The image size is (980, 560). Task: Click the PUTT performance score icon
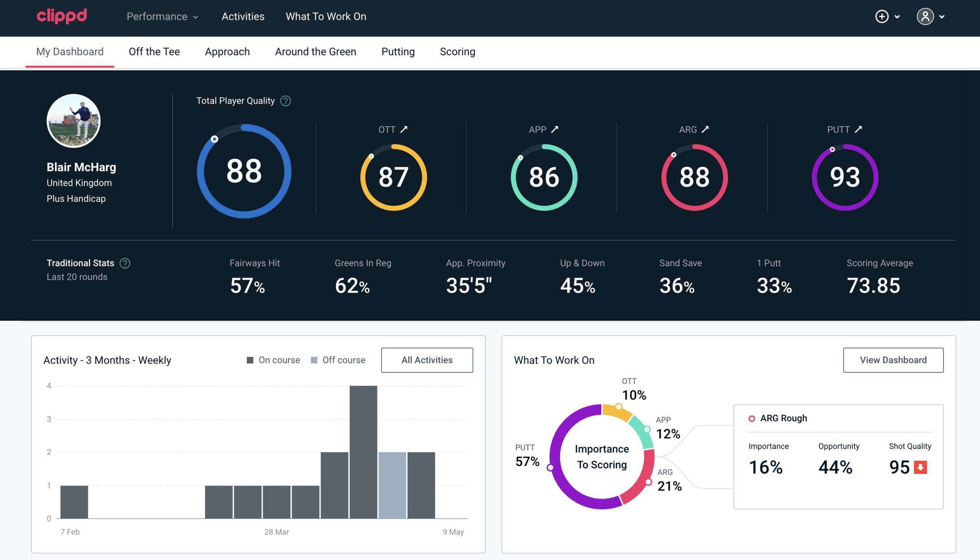tap(844, 176)
